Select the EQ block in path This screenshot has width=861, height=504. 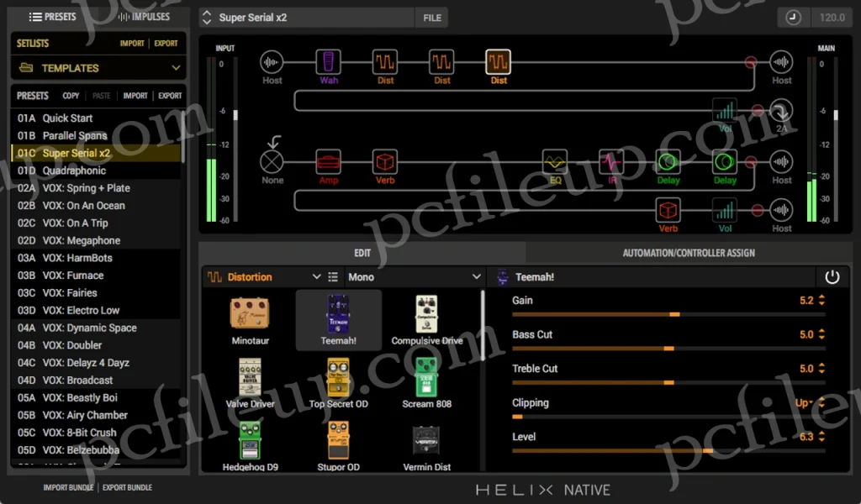(555, 162)
